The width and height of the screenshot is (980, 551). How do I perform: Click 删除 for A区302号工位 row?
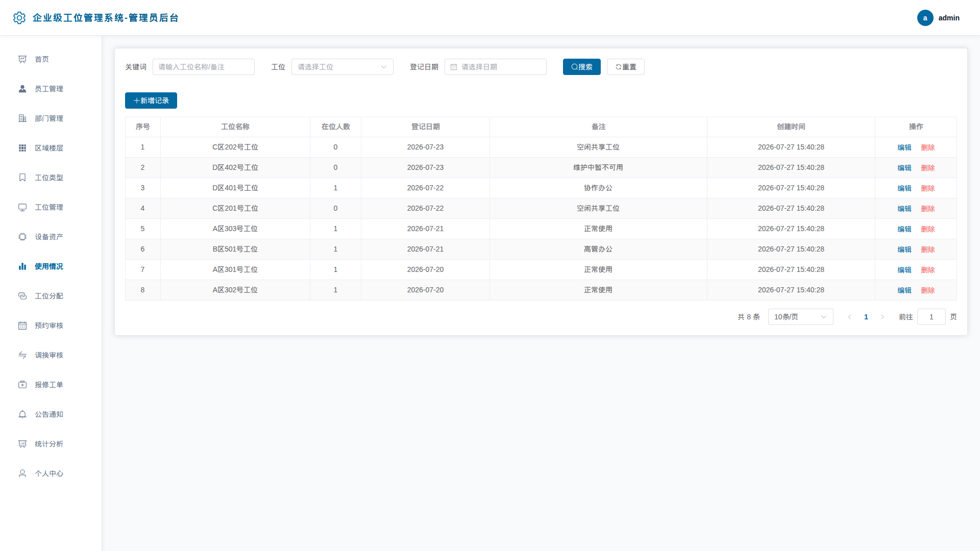928,290
